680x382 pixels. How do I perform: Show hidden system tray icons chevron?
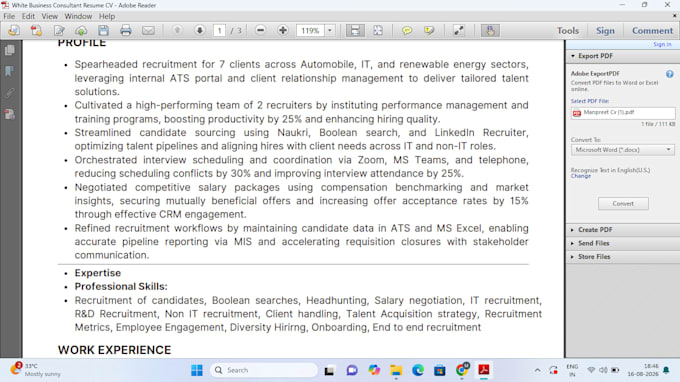tap(537, 370)
